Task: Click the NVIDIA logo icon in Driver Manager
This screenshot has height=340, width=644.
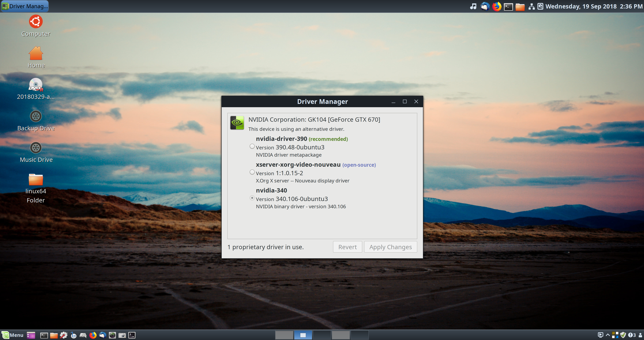Action: pos(237,123)
